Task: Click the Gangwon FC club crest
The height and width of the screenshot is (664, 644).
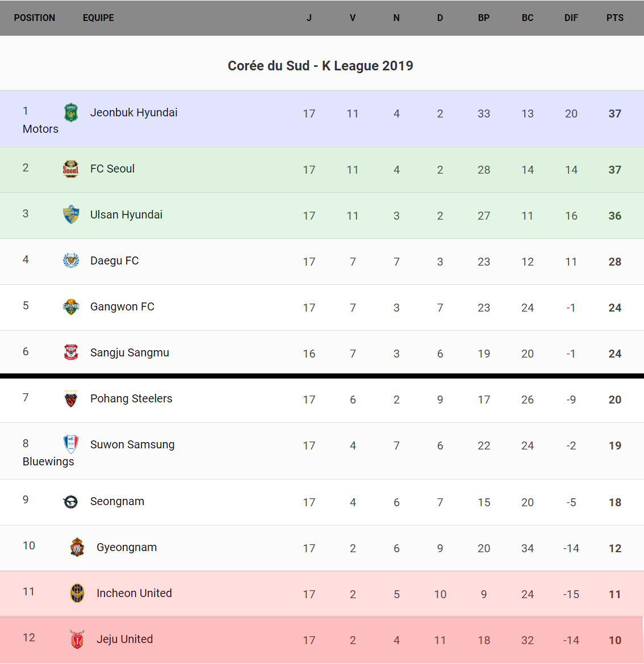Action: [71, 306]
